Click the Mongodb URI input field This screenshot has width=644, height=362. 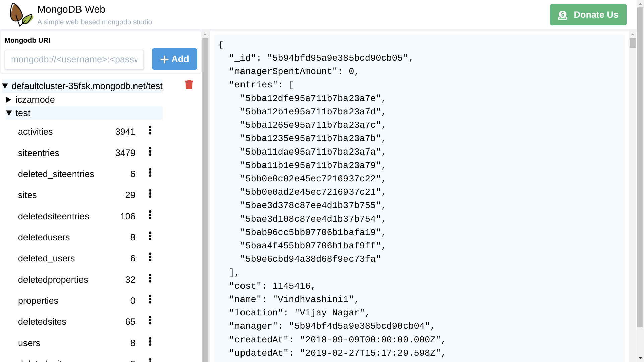tap(74, 59)
